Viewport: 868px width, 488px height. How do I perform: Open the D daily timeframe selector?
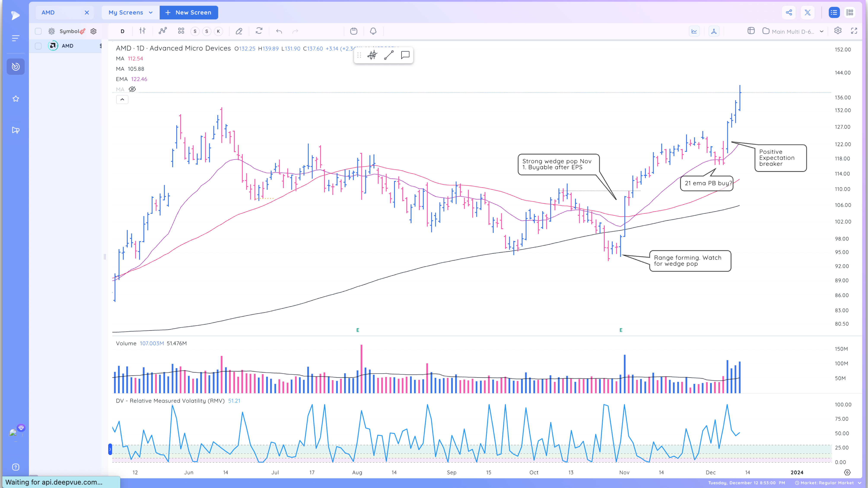(122, 31)
